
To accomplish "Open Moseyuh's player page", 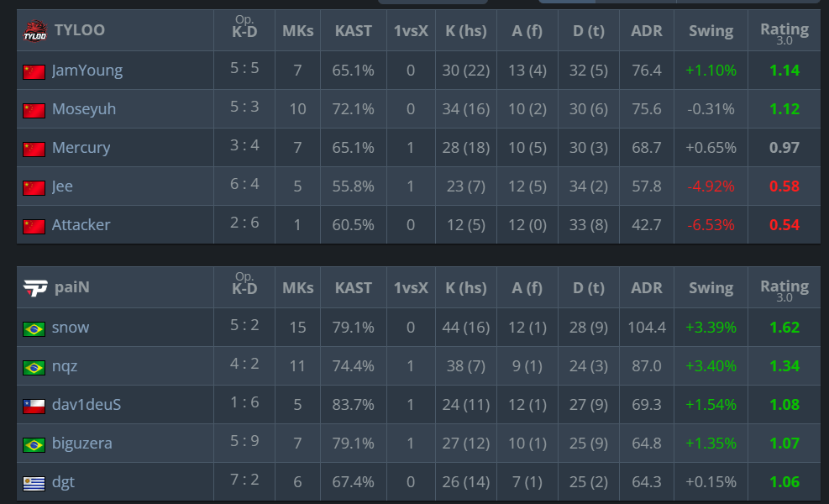I will click(x=84, y=109).
